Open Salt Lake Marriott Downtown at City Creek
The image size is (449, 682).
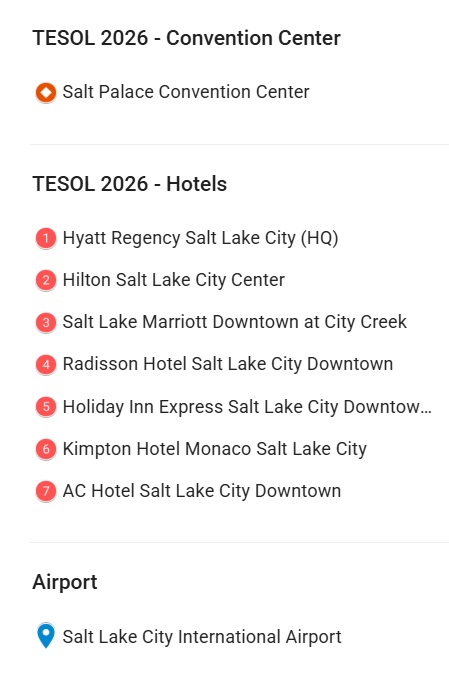[235, 322]
